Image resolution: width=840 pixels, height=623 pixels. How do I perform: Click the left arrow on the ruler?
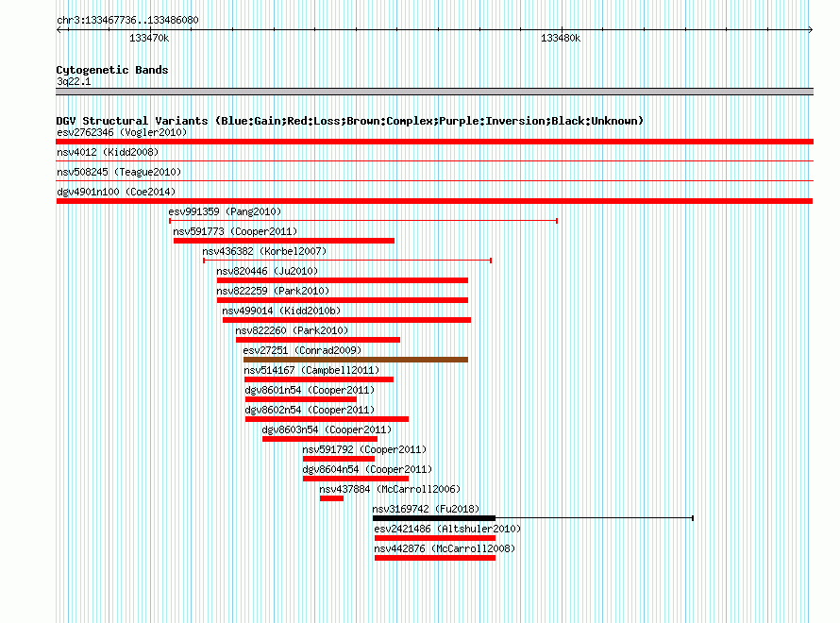[59, 29]
